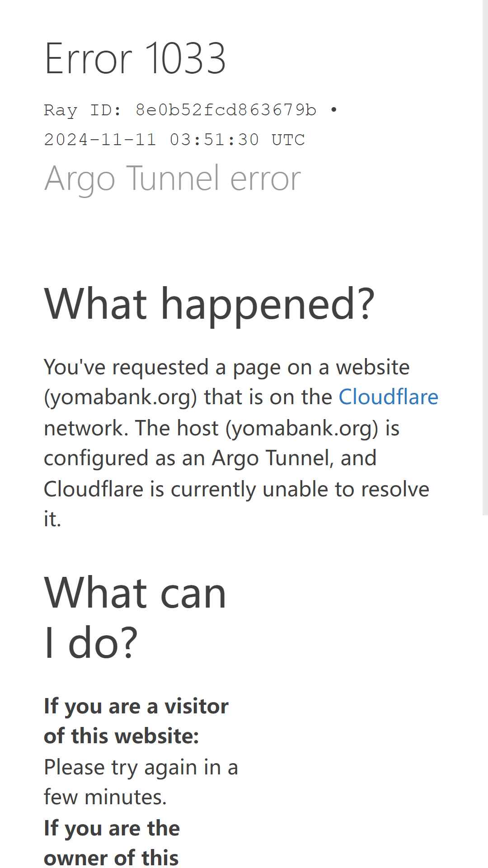This screenshot has width=488, height=868.
Task: Click 'of this website:' bold text
Action: tap(122, 736)
